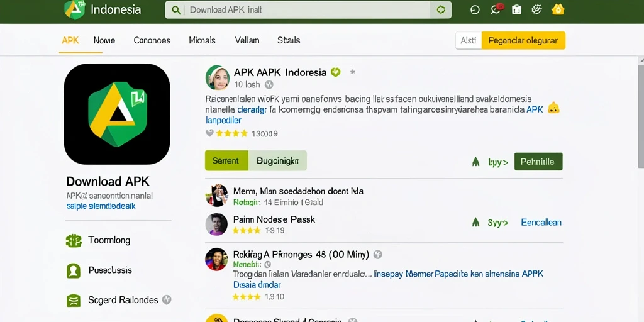Select the Serrent toggle button
Image resolution: width=644 pixels, height=322 pixels.
coord(226,160)
